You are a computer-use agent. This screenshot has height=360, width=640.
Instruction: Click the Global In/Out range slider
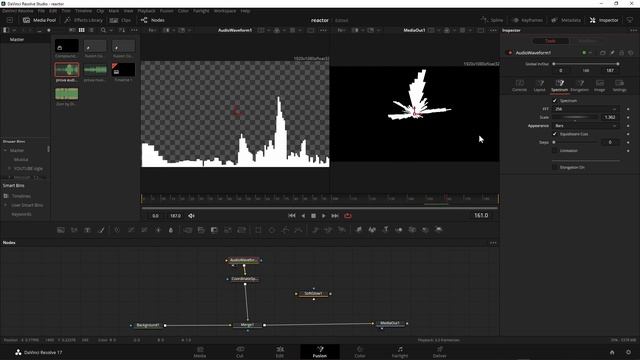[586, 64]
